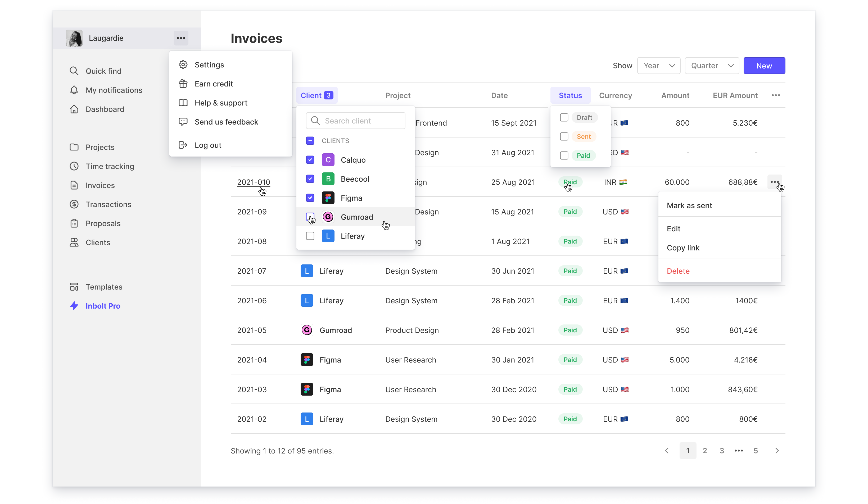This screenshot has width=868, height=504.
Task: Click the My notifications bell icon
Action: [74, 89]
